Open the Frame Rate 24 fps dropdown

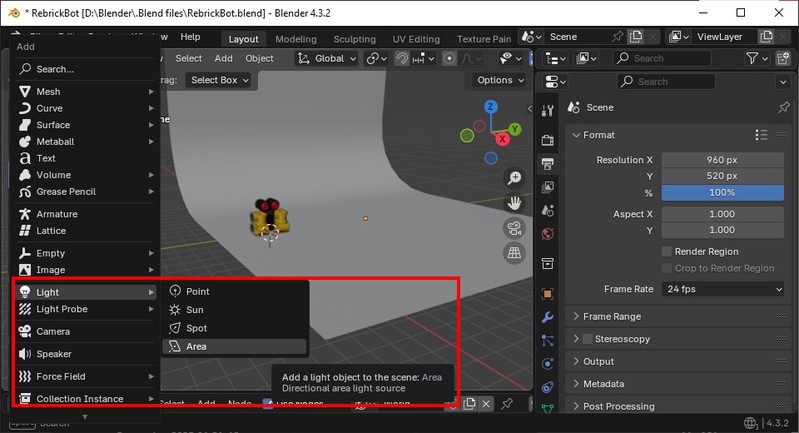[x=722, y=289]
